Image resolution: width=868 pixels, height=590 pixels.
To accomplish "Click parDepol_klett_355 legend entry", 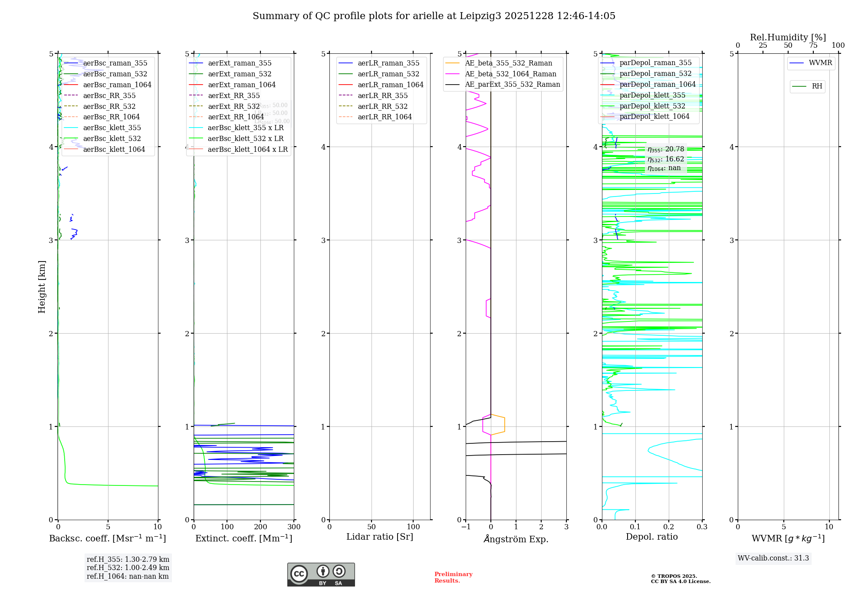I will pyautogui.click(x=652, y=95).
